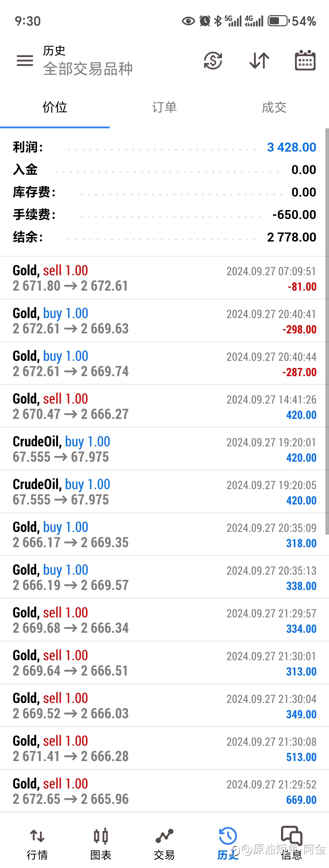Select the 价位 tab

click(55, 107)
